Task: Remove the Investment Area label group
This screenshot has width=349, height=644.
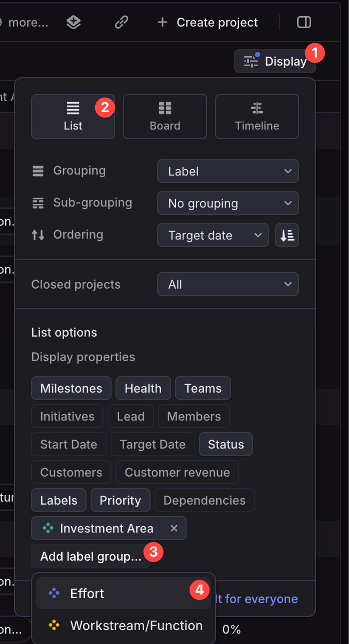Action: 174,528
